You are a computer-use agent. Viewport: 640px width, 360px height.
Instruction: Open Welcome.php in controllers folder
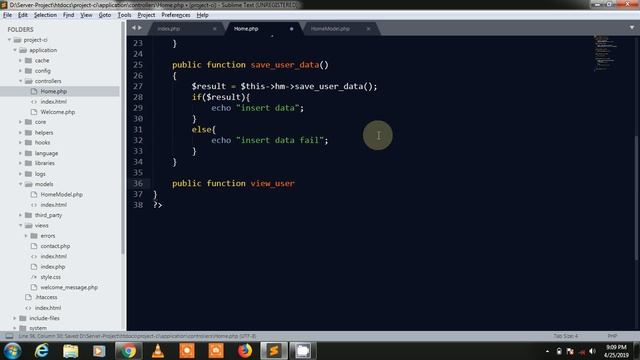(x=58, y=112)
